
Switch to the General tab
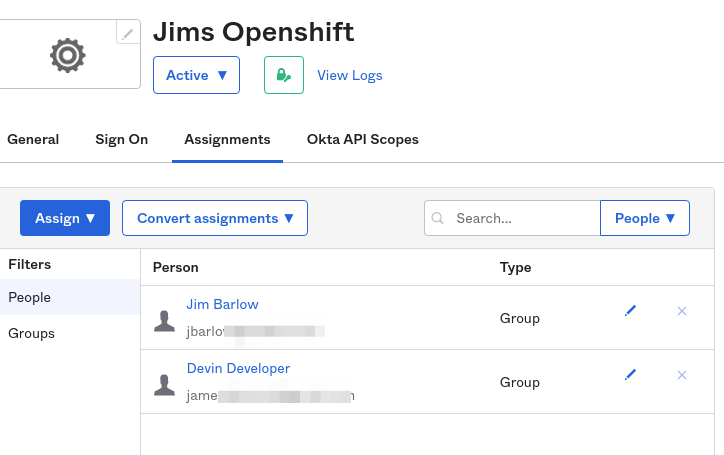33,140
